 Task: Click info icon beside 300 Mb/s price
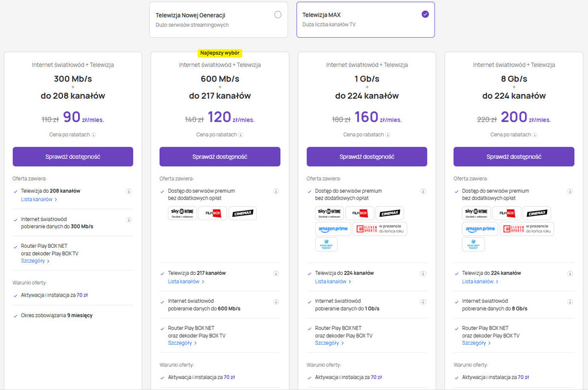pos(94,135)
